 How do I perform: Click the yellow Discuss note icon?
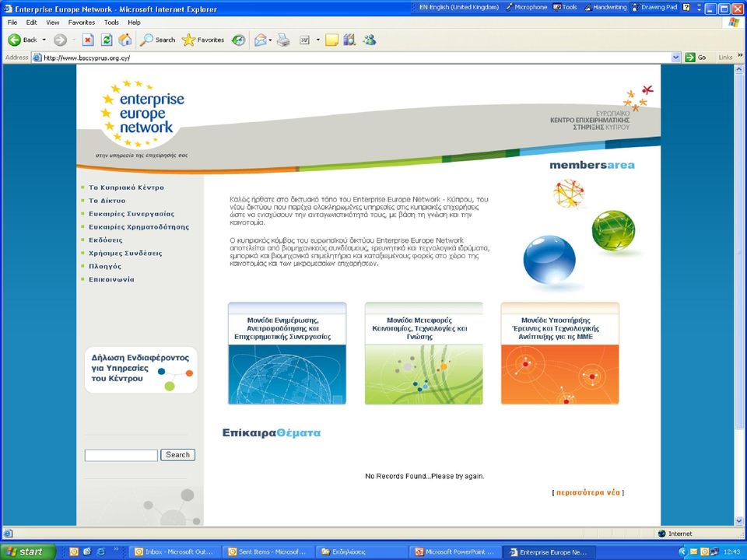point(331,40)
